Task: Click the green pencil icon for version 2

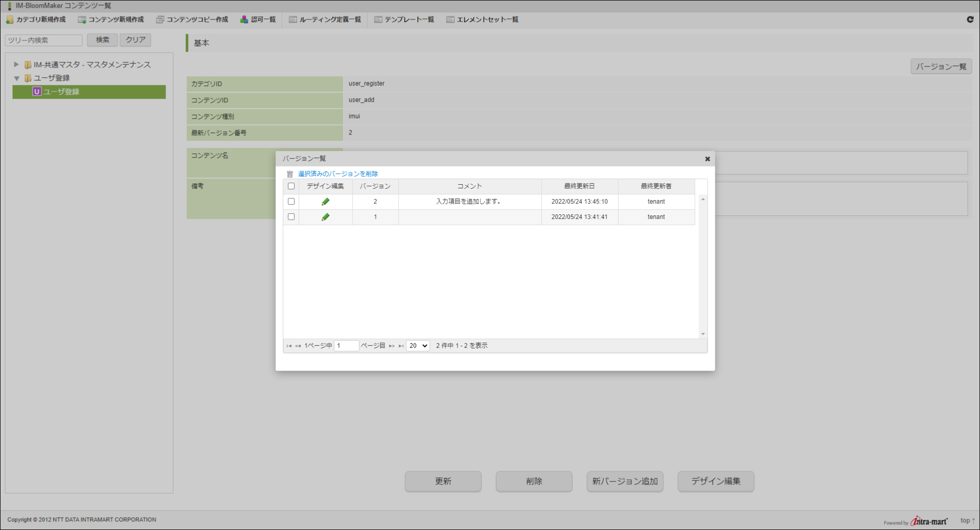Action: click(x=325, y=201)
